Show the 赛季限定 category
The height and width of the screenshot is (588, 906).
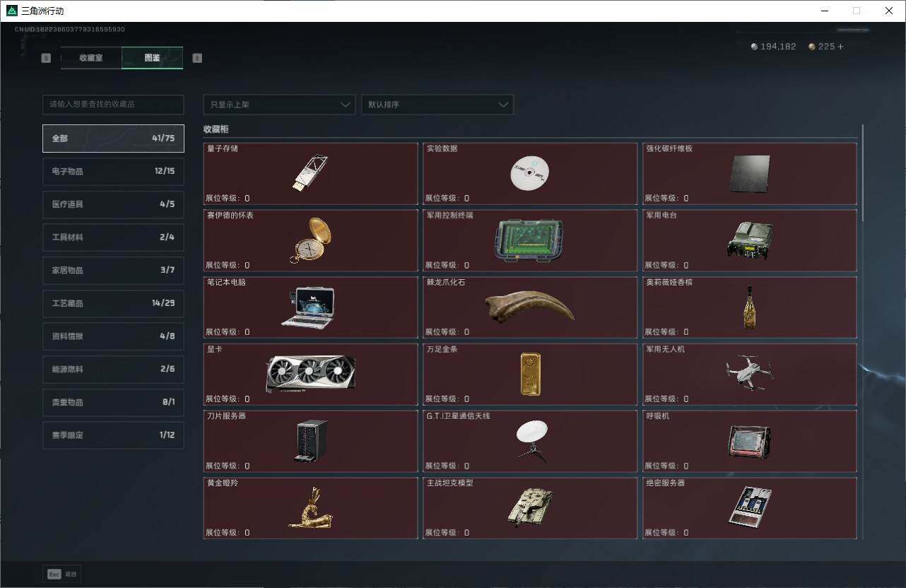coord(113,435)
